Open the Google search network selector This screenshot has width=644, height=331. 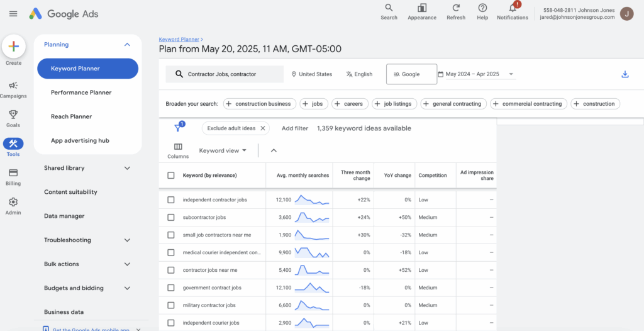[x=411, y=74]
